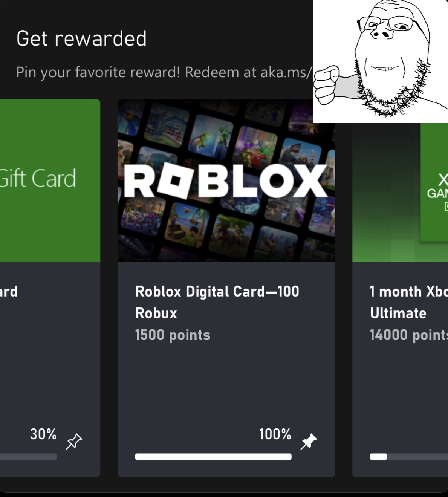The height and width of the screenshot is (497, 448).
Task: Open the Xbox Game Pass card image
Action: pyautogui.click(x=400, y=192)
